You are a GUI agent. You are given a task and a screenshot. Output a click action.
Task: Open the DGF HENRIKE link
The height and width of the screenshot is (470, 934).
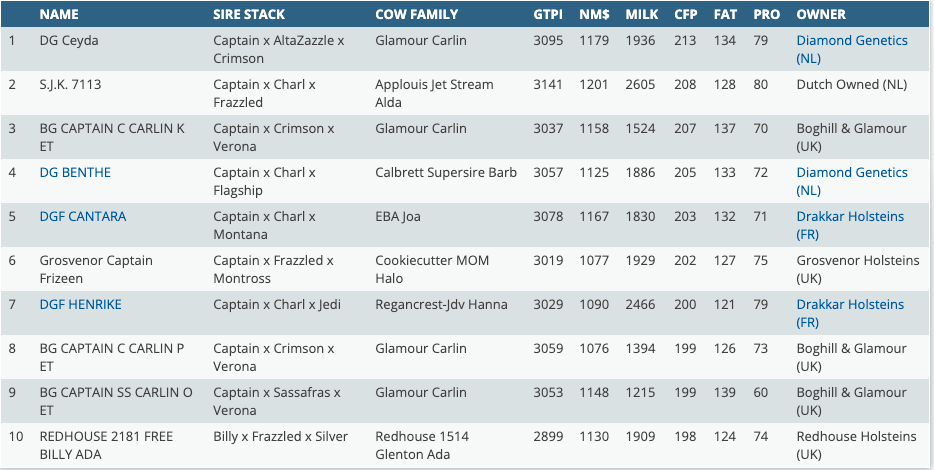click(80, 305)
